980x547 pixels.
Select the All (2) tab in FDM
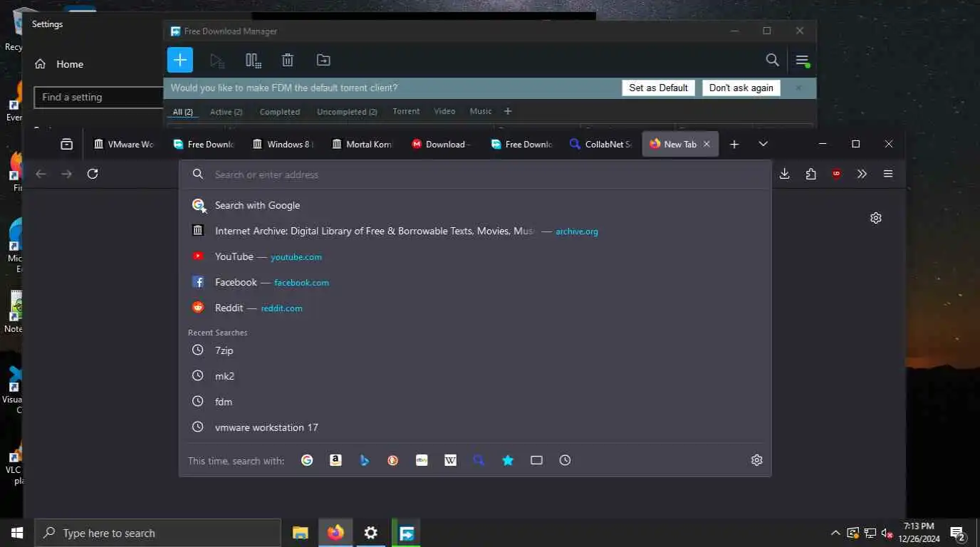click(x=183, y=112)
